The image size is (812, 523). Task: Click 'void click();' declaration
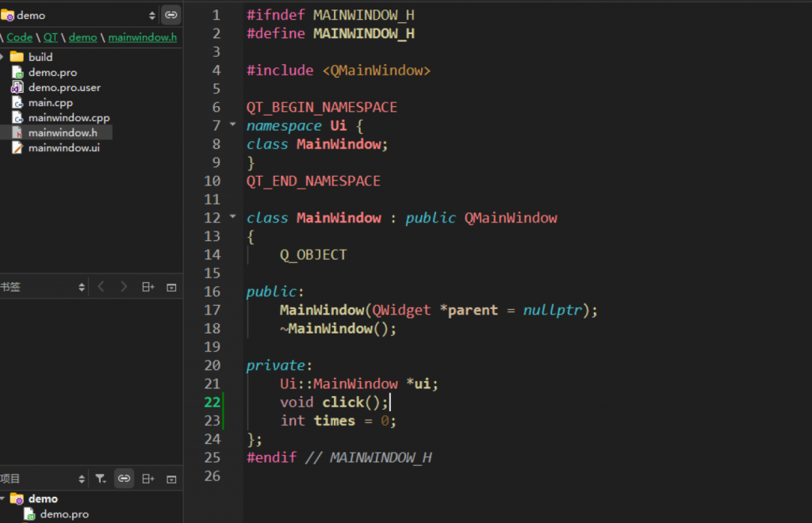tap(334, 402)
